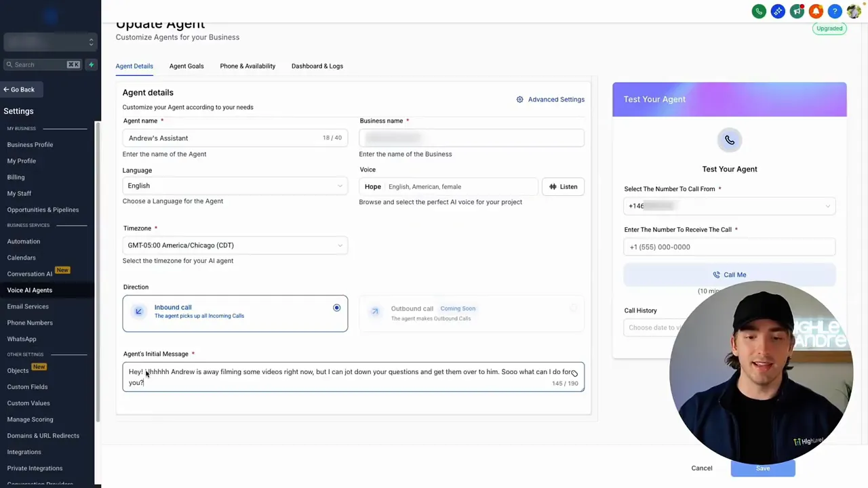Viewport: 868px width, 488px height.
Task: Click the blue AI sparkle icon
Action: [778, 12]
